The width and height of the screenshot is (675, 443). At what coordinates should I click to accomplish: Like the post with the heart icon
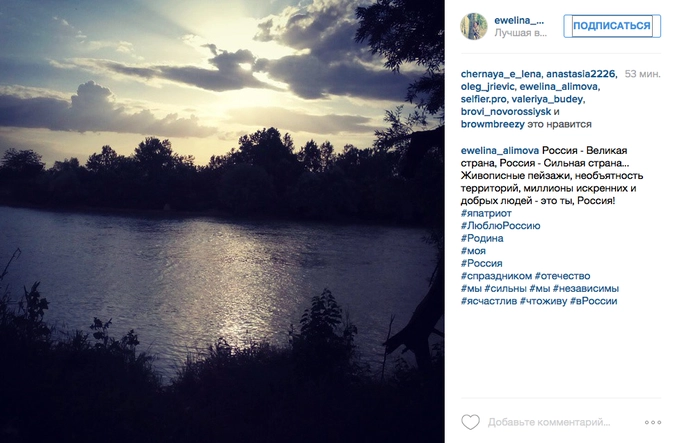[x=470, y=422]
